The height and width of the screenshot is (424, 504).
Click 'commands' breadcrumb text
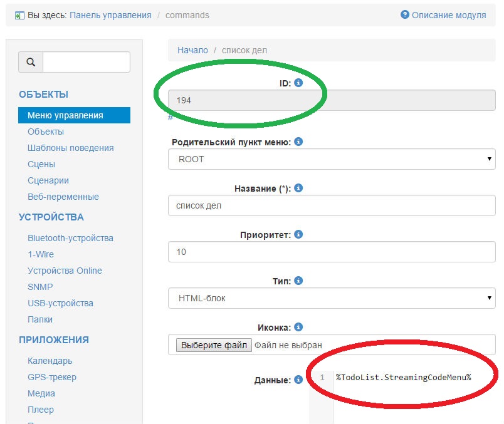click(187, 15)
